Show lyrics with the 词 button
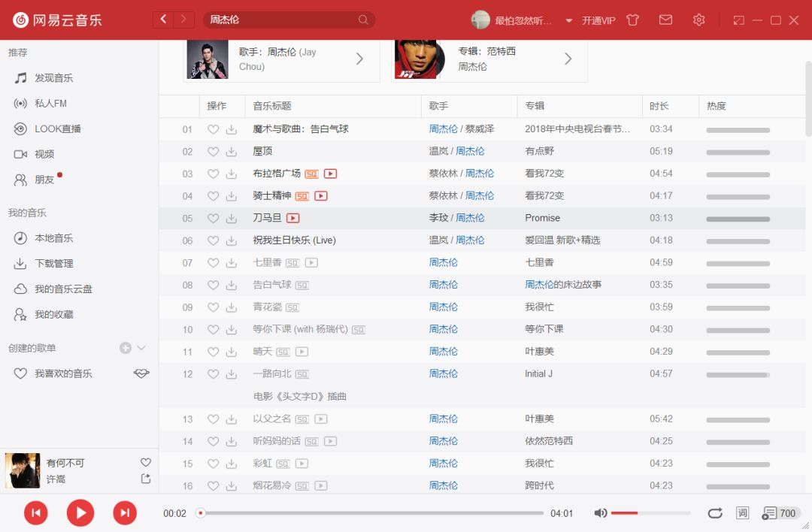 tap(743, 513)
